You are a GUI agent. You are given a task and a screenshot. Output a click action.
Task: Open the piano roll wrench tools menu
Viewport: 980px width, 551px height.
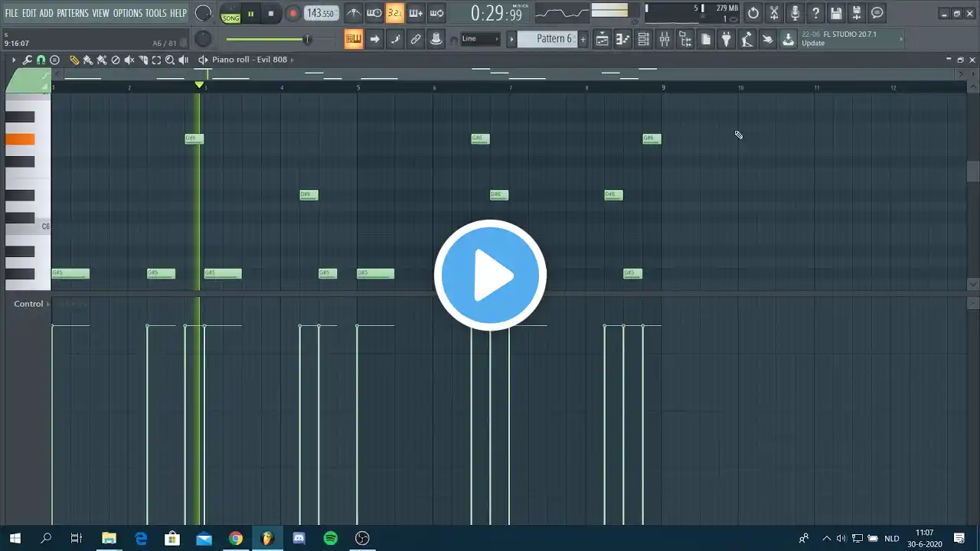pyautogui.click(x=27, y=60)
